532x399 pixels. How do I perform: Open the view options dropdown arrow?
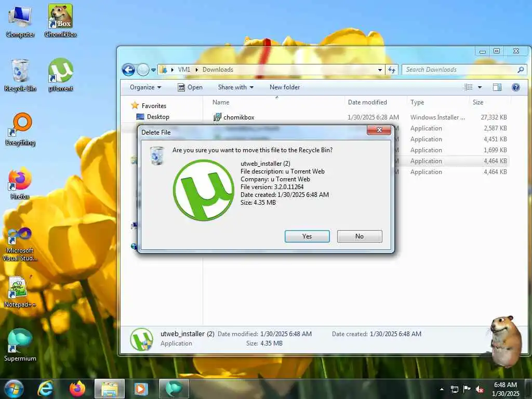click(x=480, y=87)
